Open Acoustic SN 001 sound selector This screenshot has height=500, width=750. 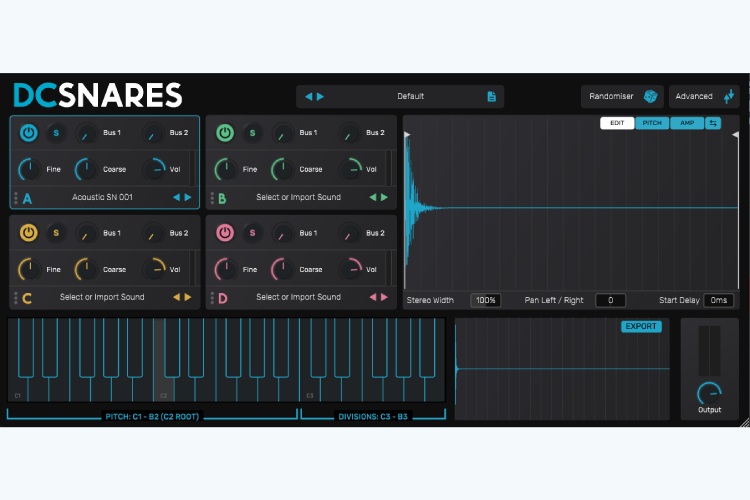tap(102, 197)
